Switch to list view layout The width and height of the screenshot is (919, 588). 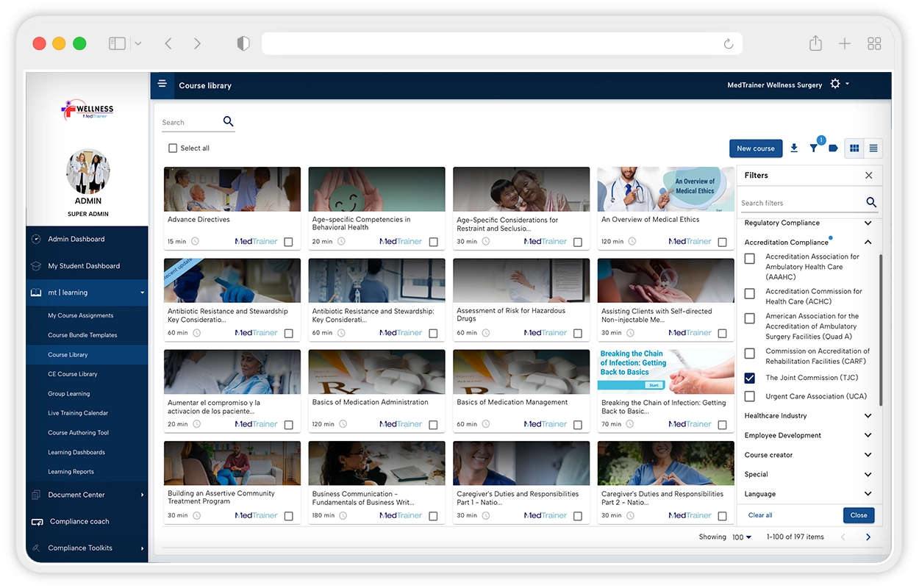point(873,148)
